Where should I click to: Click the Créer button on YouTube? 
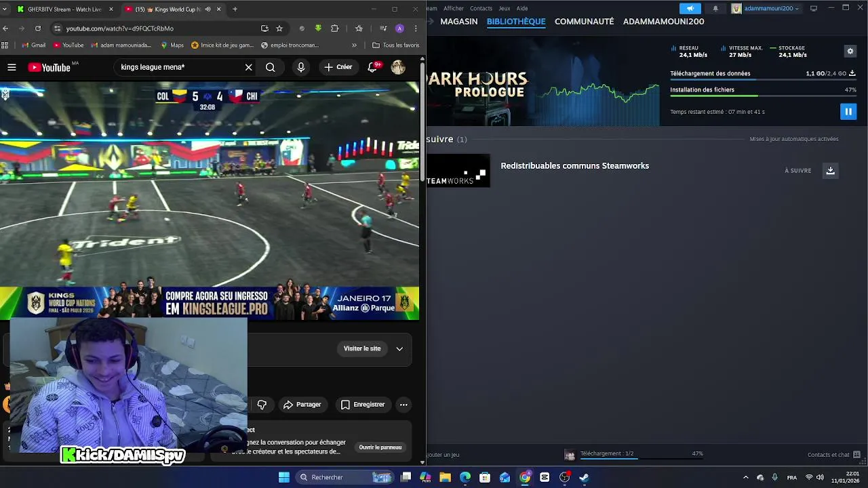tap(338, 67)
